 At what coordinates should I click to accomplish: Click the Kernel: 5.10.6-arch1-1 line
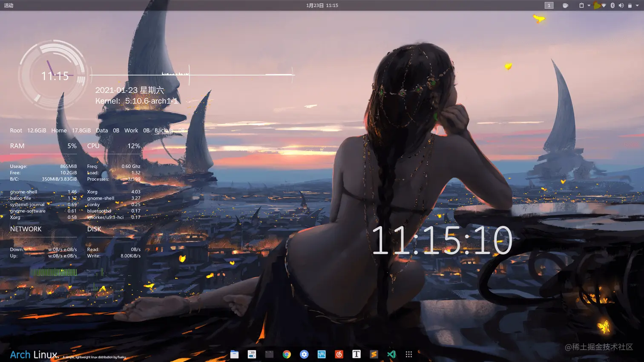click(137, 101)
